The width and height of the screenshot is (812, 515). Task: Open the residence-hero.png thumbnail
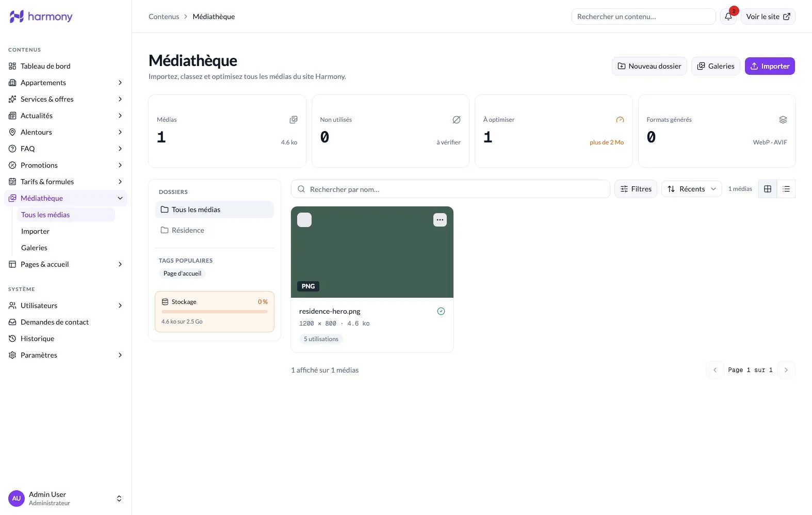pos(372,252)
